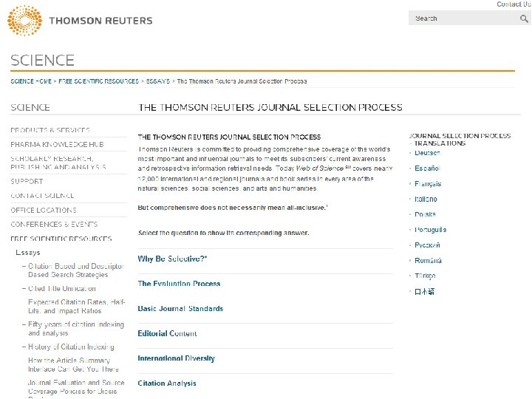The width and height of the screenshot is (532, 399).
Task: Open Free Scientific Resources breadcrumb
Action: click(99, 81)
